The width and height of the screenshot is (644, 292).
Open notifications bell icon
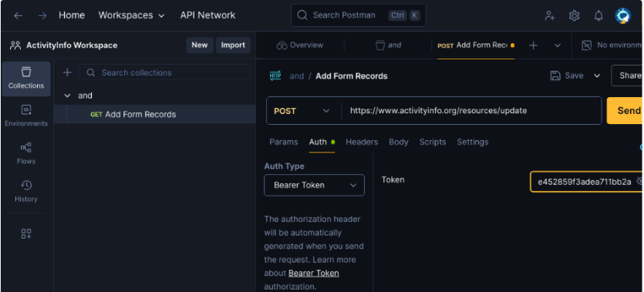pos(598,15)
